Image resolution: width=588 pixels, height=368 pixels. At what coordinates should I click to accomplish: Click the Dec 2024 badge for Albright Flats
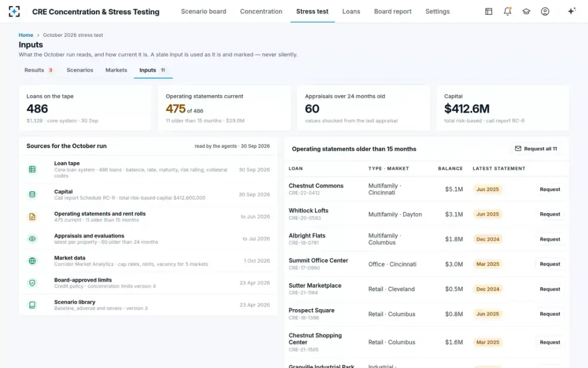pyautogui.click(x=488, y=239)
